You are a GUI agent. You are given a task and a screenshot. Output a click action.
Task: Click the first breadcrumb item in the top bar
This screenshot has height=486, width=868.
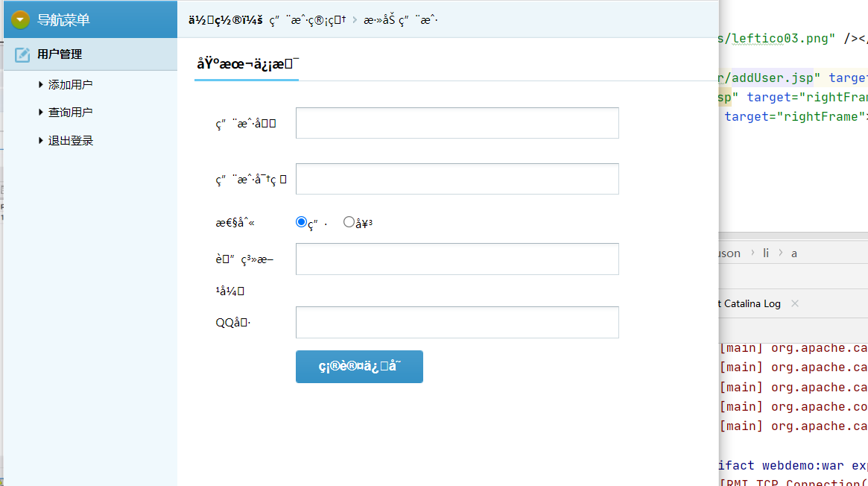(x=307, y=20)
